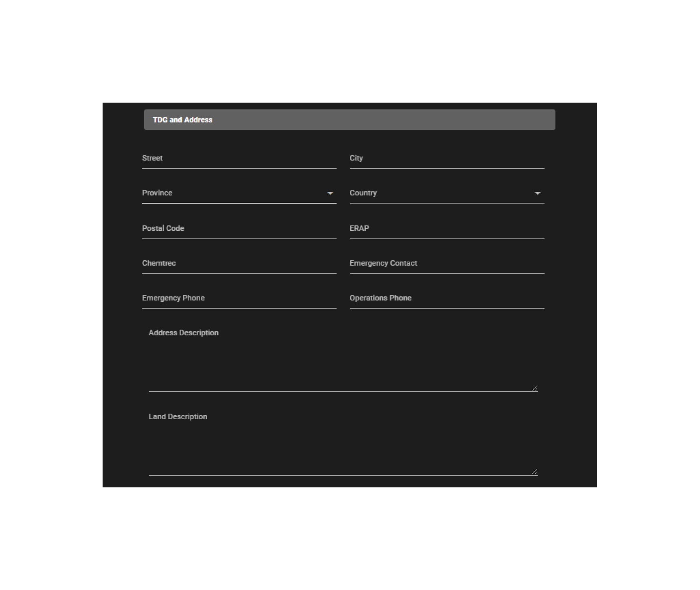The width and height of the screenshot is (700, 590).
Task: Click Address Description resize handle
Action: [x=535, y=388]
